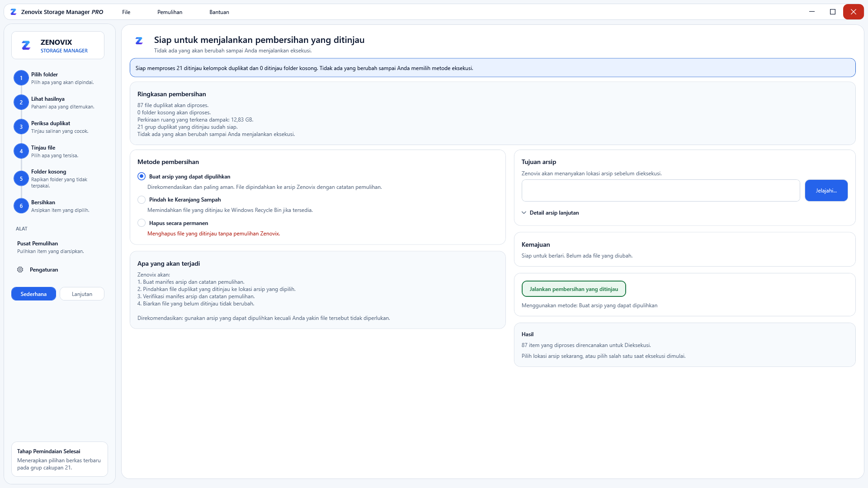Choose Pindah ke Keranjang Sampah radio

(142, 200)
